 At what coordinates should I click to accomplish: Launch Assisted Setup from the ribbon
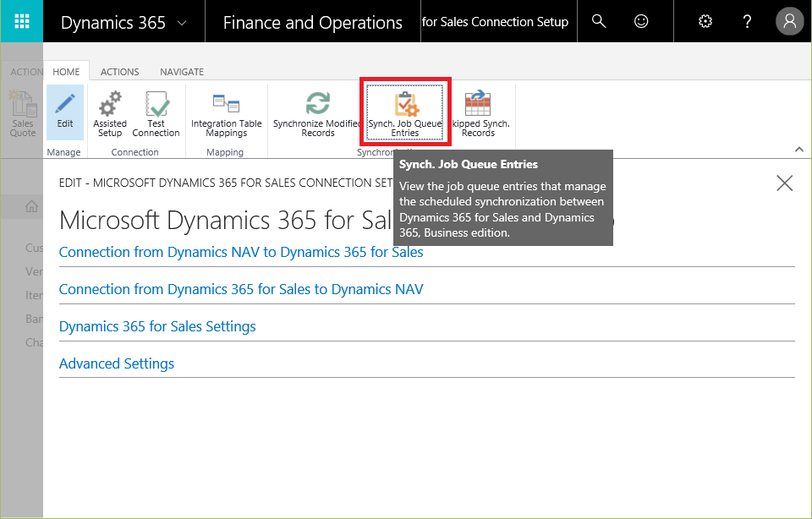click(110, 114)
